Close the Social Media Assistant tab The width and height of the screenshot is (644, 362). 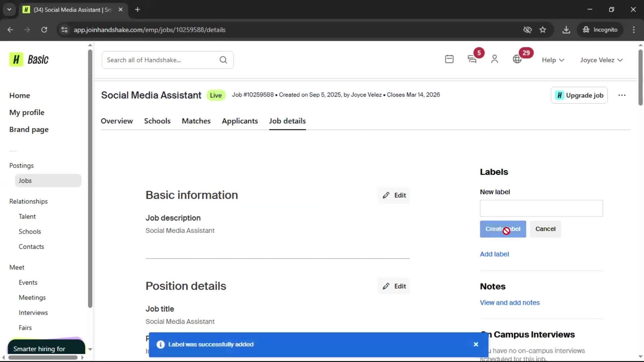pyautogui.click(x=120, y=10)
